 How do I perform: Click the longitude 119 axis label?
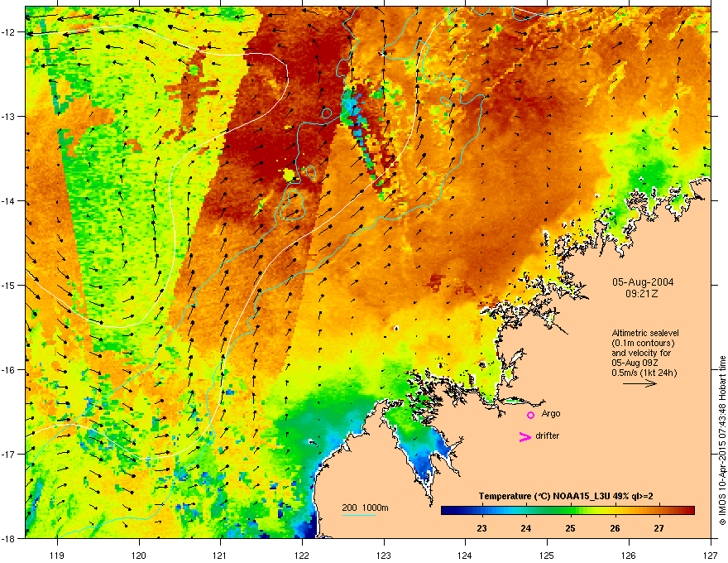coord(57,555)
